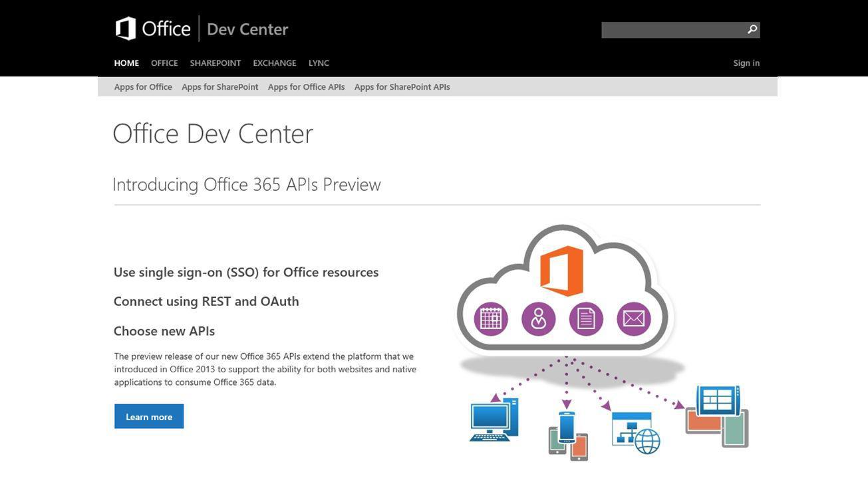Click the contacts person icon in cloud
This screenshot has height=488, width=868.
(x=539, y=318)
